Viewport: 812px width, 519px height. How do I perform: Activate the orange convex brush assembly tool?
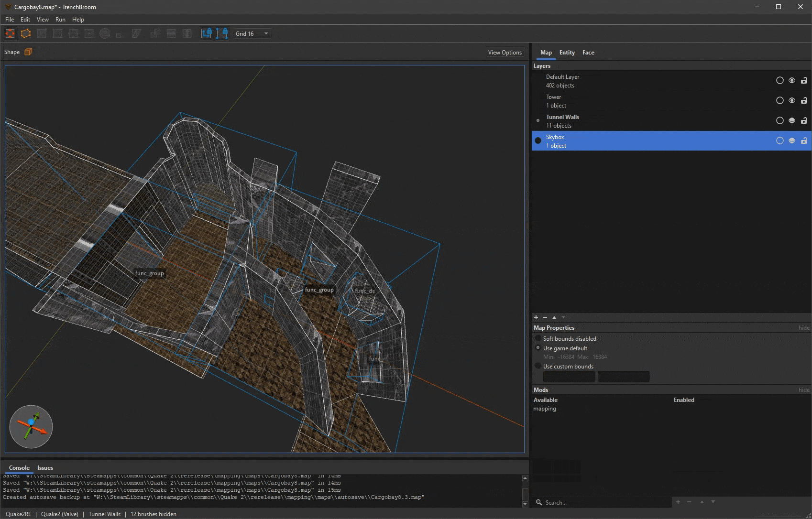pyautogui.click(x=26, y=33)
